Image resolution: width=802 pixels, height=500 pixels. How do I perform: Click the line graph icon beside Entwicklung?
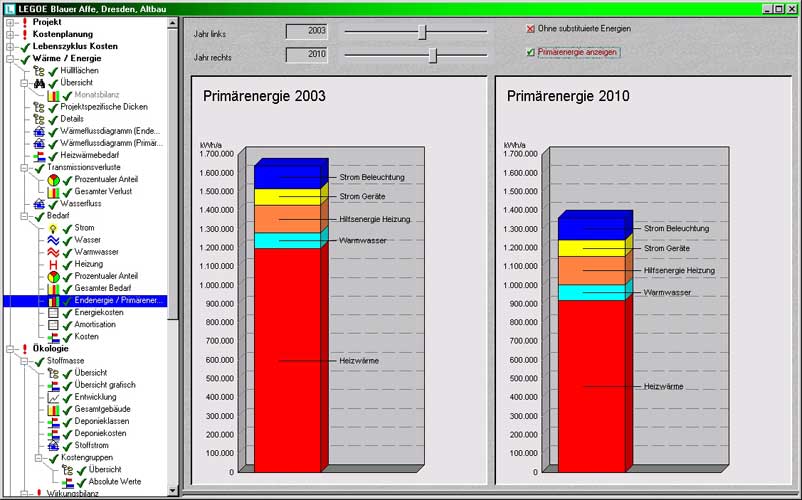53,397
